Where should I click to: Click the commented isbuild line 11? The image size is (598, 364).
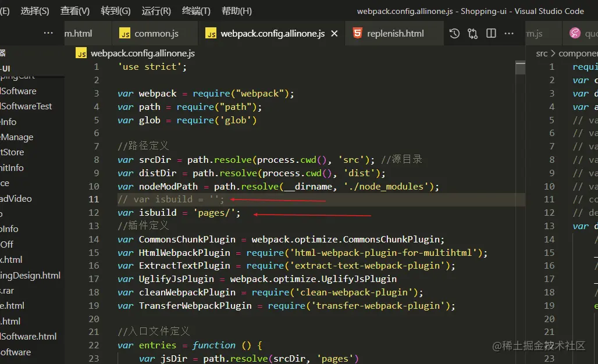coord(171,199)
